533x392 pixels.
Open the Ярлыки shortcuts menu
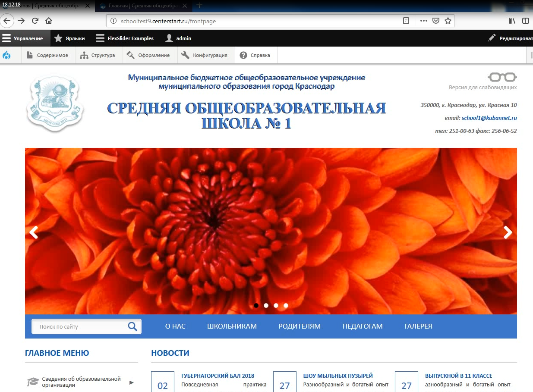pyautogui.click(x=69, y=38)
